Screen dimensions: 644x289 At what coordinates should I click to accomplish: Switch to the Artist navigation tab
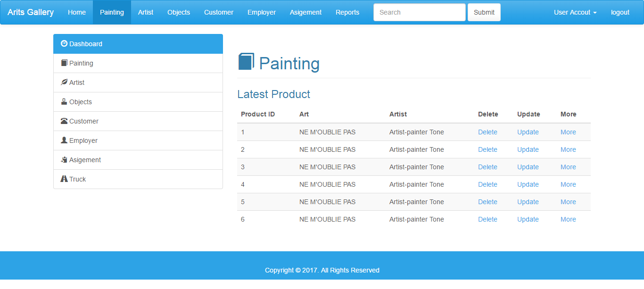click(145, 12)
